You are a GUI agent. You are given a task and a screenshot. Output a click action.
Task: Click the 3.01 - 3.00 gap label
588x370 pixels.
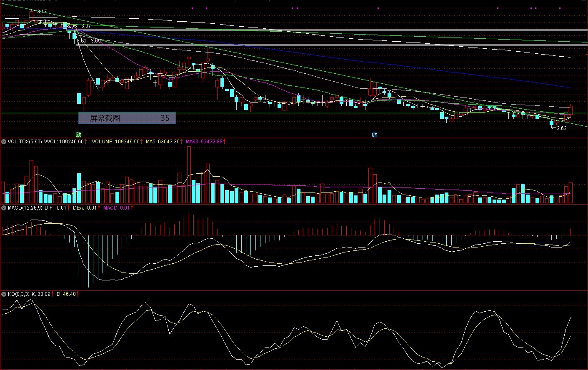(x=89, y=41)
